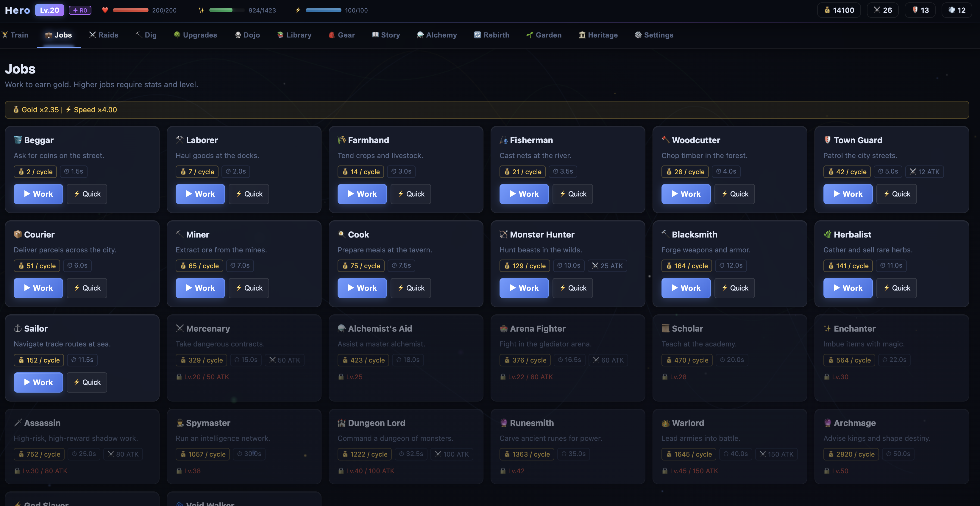Switch to the Raids tab

(x=104, y=35)
